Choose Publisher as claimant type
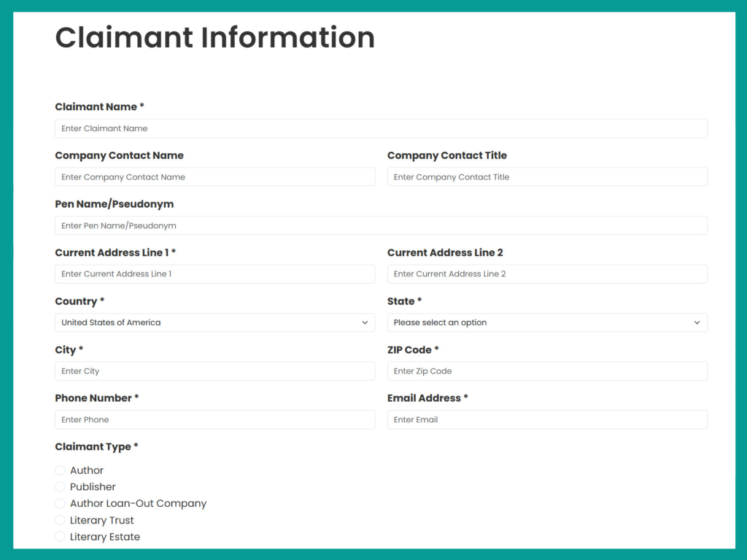The height and width of the screenshot is (560, 747). point(61,487)
